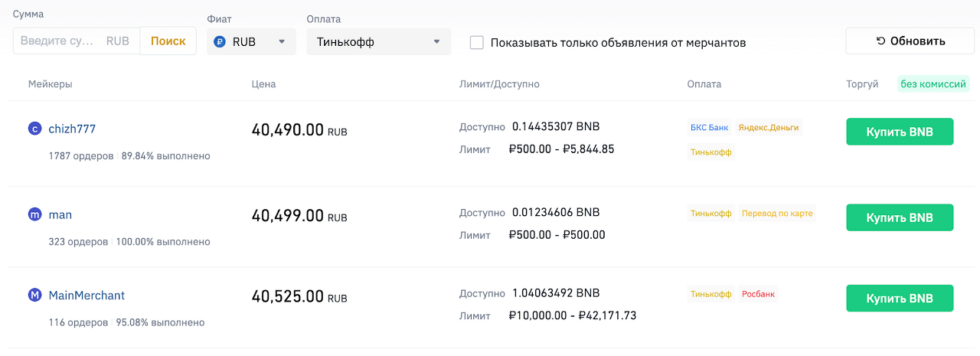The image size is (980, 356).
Task: Click the refresh icon in Обновить button
Action: [880, 41]
